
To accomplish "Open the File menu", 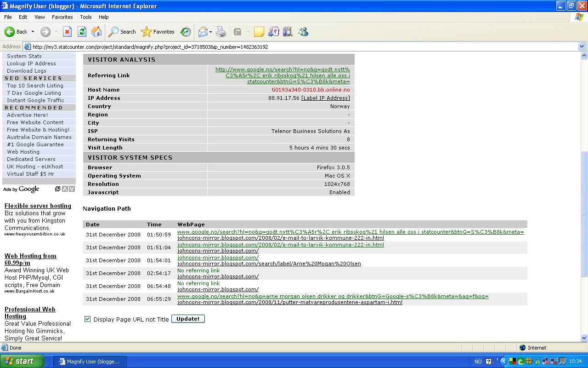I will click(8, 17).
